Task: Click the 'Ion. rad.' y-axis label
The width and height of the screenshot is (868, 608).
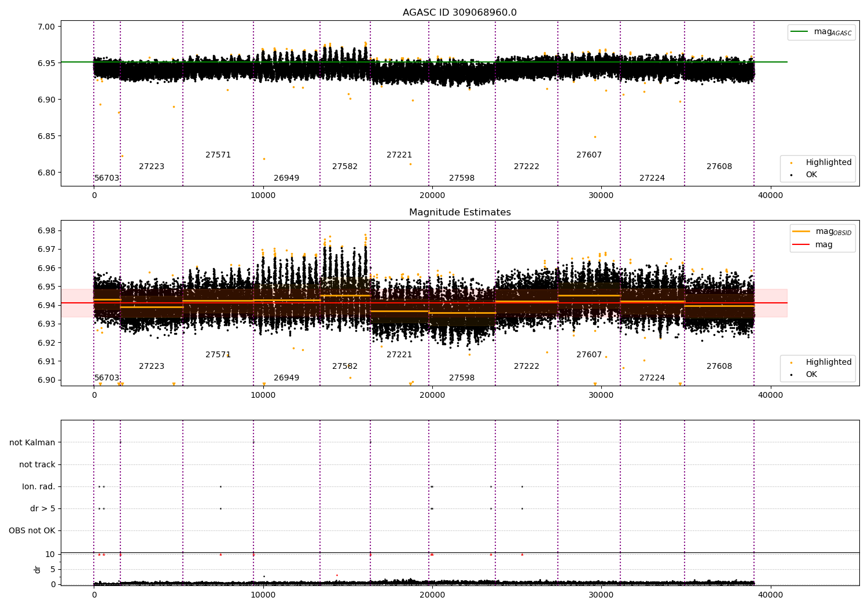Action: (39, 486)
